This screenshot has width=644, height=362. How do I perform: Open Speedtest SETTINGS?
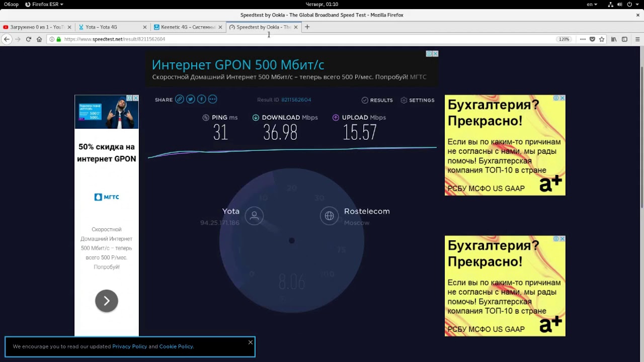point(417,100)
